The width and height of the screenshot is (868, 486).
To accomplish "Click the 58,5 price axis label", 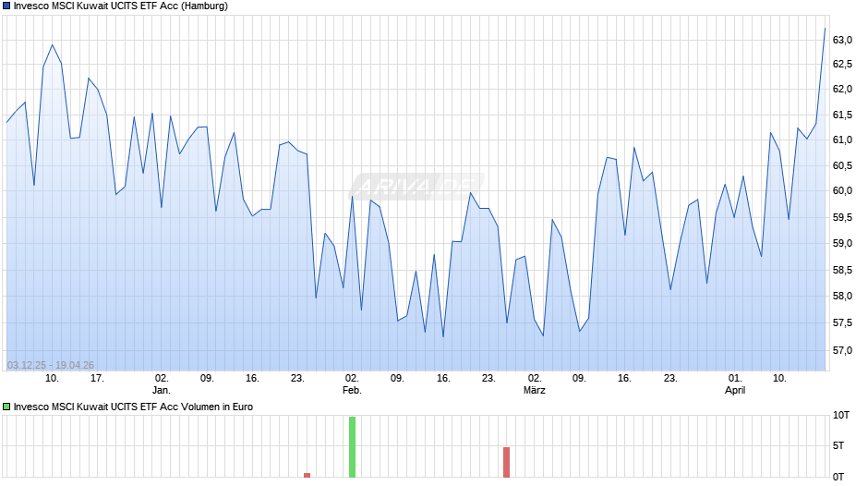I will 842,270.
